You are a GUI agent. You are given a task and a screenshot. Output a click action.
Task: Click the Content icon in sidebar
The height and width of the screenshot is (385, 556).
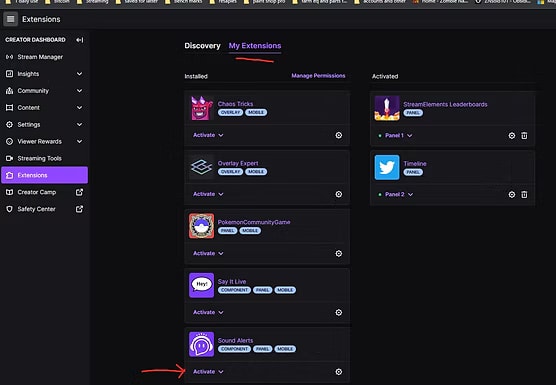(10, 107)
